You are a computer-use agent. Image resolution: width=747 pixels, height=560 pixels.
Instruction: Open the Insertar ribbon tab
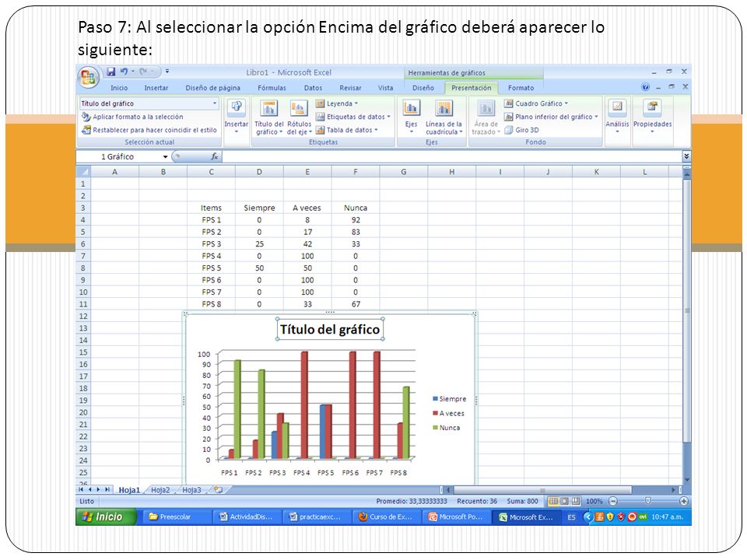tap(156, 88)
